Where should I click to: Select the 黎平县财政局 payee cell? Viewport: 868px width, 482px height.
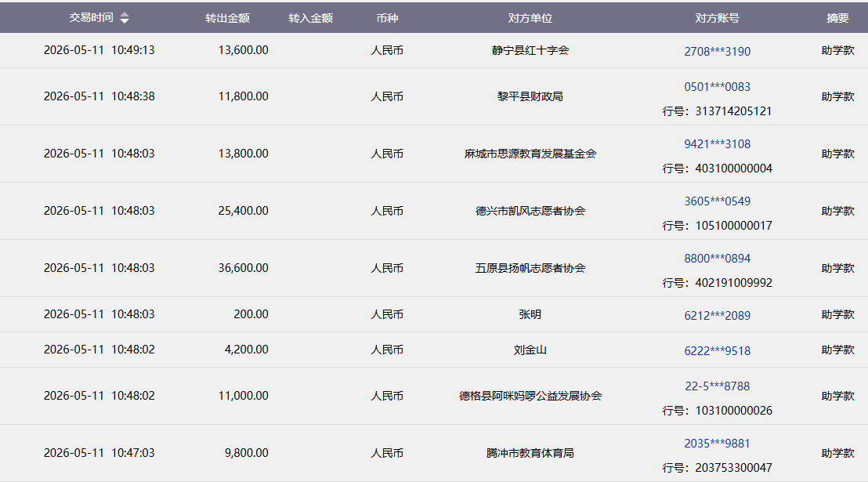pos(530,96)
